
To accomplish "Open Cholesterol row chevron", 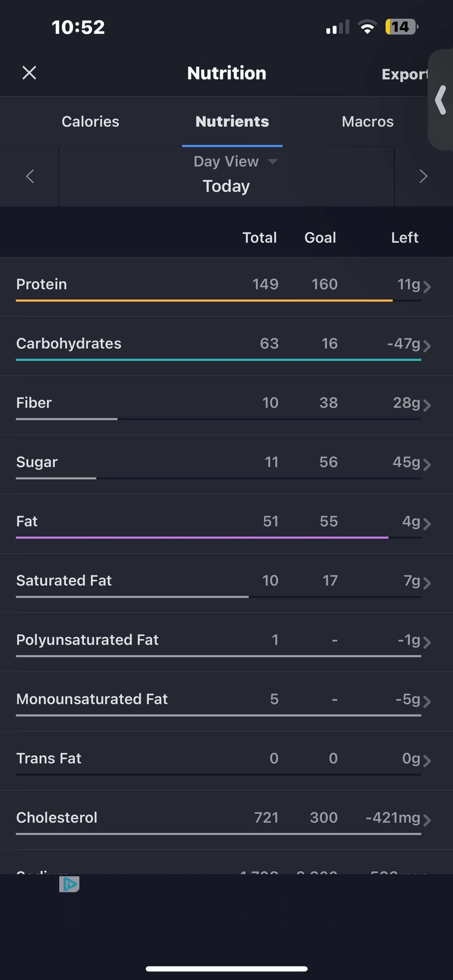I will tap(427, 820).
